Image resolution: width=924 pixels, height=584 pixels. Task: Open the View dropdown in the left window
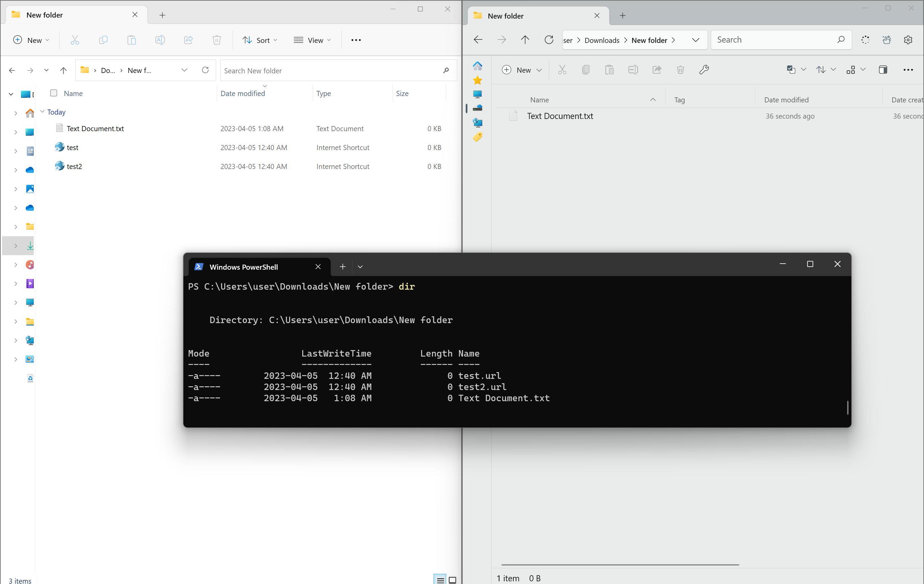[x=313, y=40]
